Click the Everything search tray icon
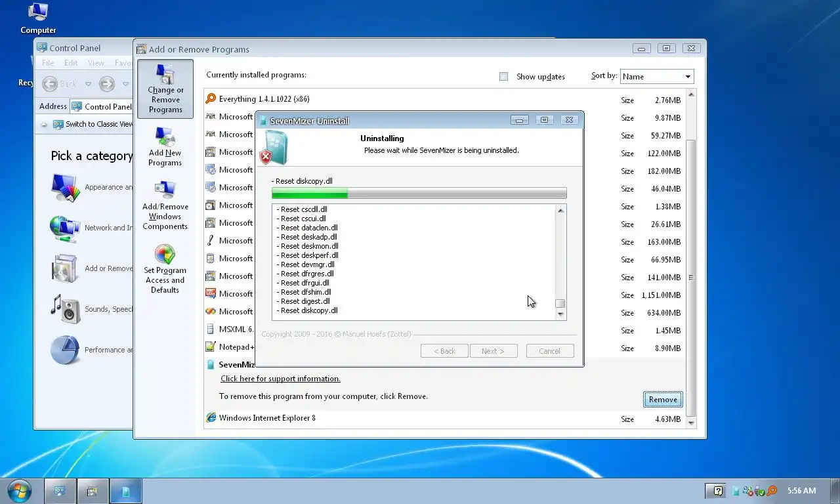 [x=772, y=491]
